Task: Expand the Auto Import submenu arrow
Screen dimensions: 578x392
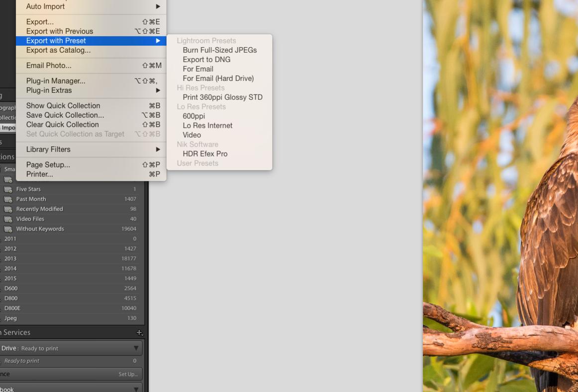Action: [158, 6]
